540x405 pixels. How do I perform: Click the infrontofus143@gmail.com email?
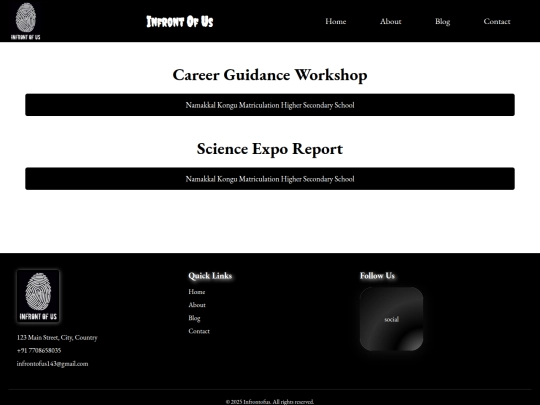(x=52, y=364)
